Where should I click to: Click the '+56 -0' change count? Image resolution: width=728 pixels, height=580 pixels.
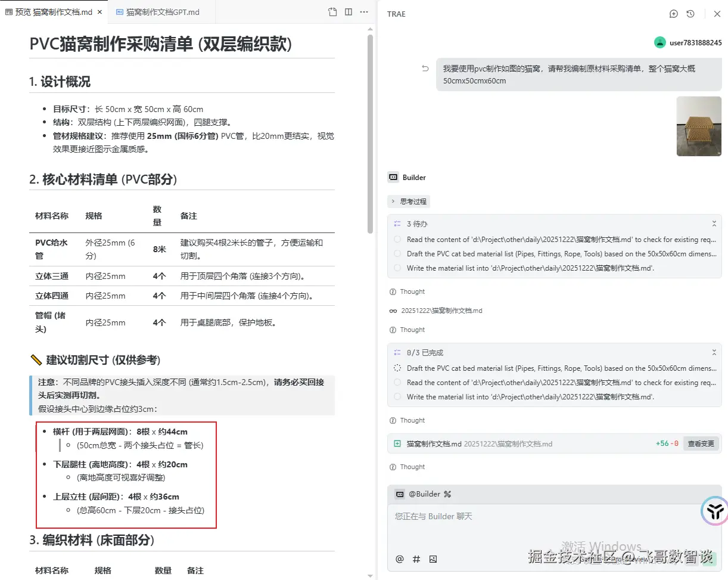[x=667, y=443]
